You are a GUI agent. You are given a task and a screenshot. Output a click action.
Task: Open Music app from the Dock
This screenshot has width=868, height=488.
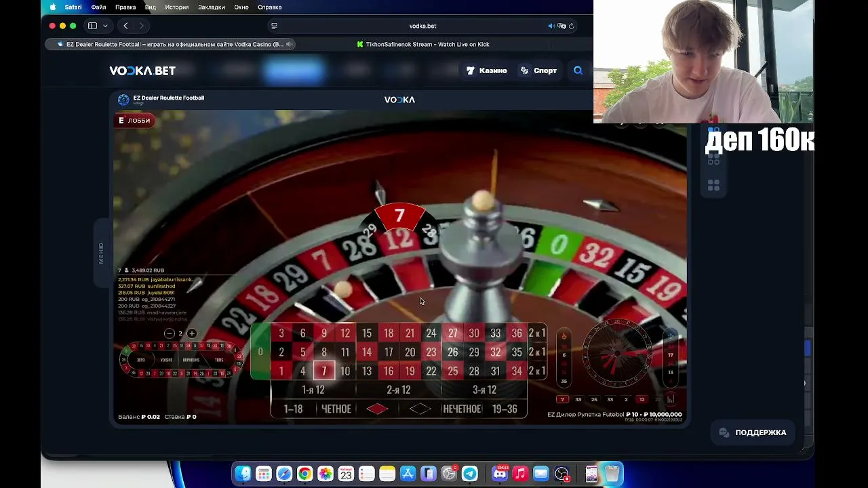click(520, 474)
